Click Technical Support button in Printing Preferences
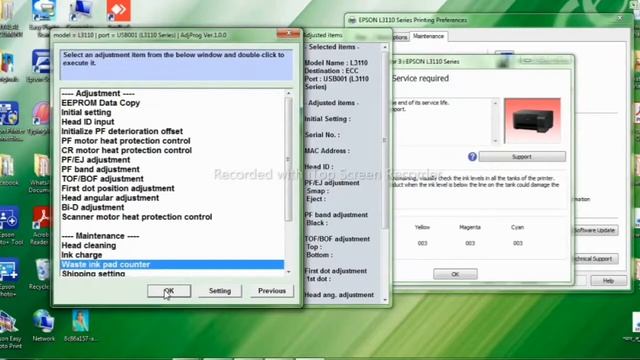This screenshot has height=360, width=640. click(594, 259)
